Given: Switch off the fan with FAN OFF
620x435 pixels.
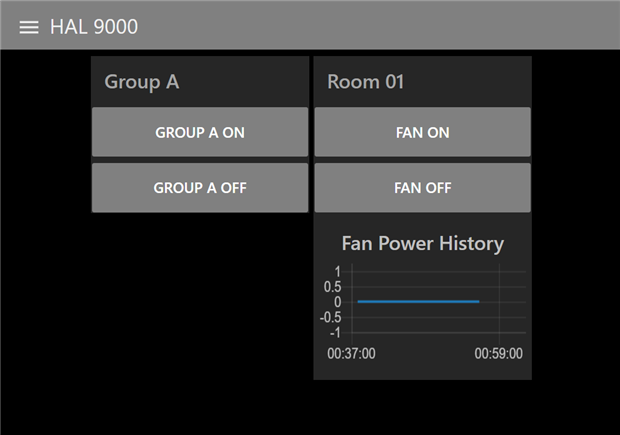Looking at the screenshot, I should click(422, 187).
